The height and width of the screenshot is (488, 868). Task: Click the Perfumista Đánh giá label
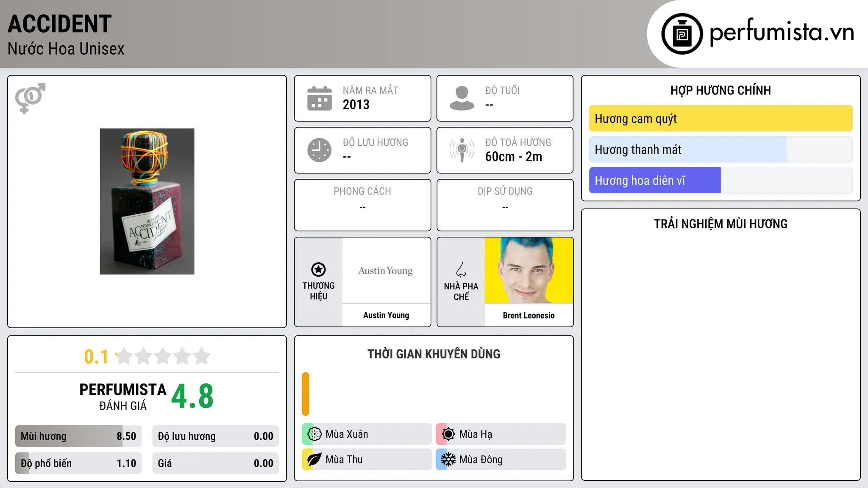coord(123,396)
